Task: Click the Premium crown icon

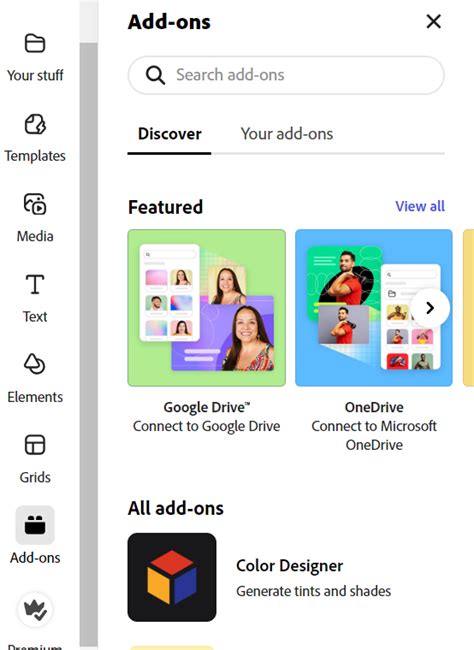Action: (x=35, y=610)
